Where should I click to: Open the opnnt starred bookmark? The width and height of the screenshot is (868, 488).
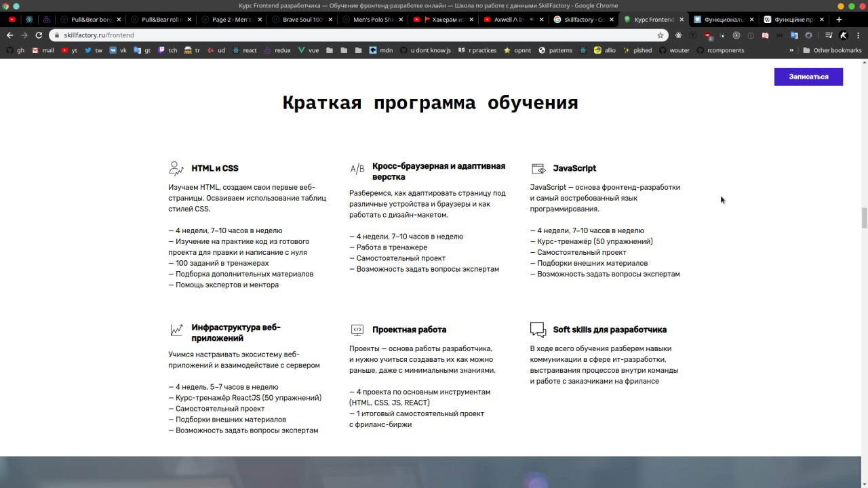(x=517, y=50)
